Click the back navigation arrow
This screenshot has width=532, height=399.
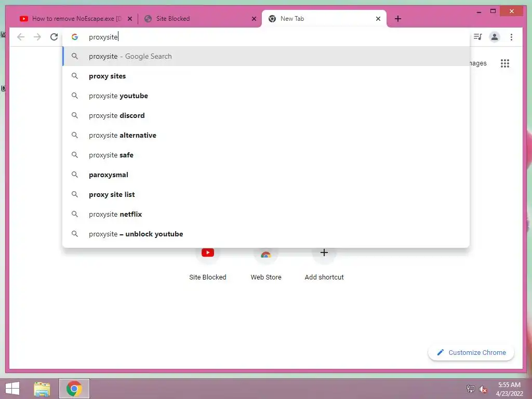point(21,37)
